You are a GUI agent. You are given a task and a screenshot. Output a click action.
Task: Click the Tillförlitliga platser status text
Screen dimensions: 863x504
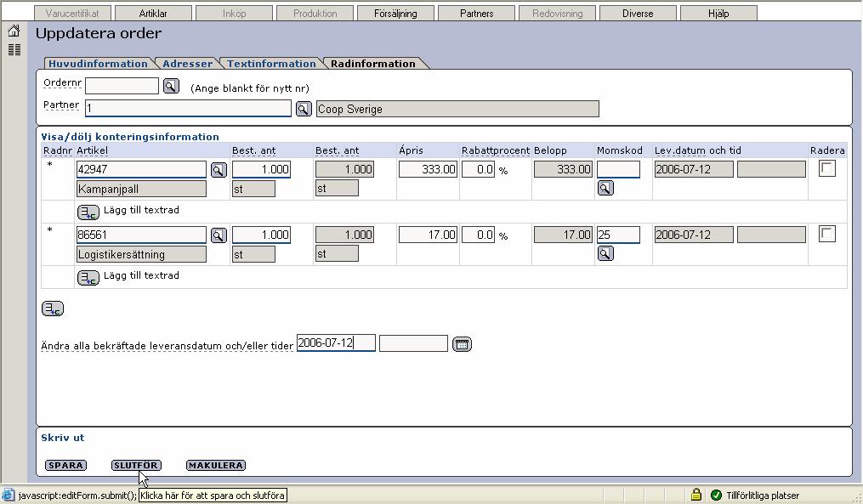(763, 496)
